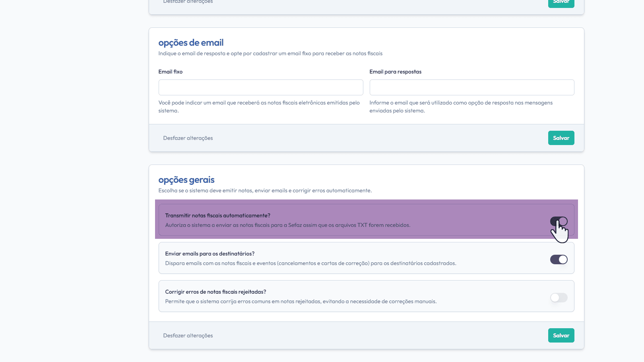This screenshot has width=644, height=362.
Task: Enable Corrigir erros de notas rejeitadas switch
Action: [x=559, y=298]
